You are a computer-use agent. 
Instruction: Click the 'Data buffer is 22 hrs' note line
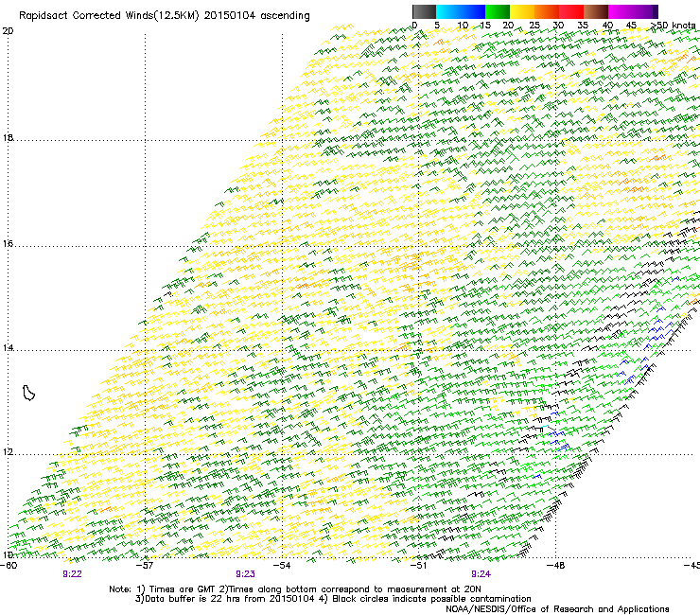333,599
